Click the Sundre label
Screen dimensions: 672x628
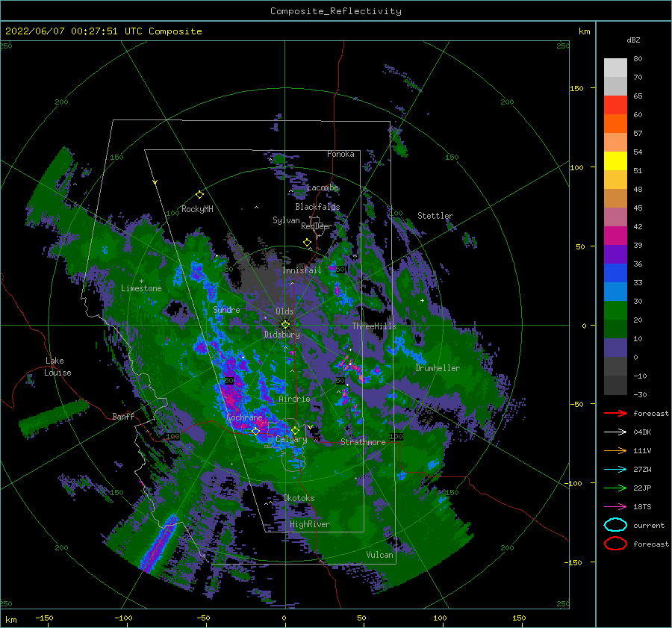pyautogui.click(x=226, y=310)
